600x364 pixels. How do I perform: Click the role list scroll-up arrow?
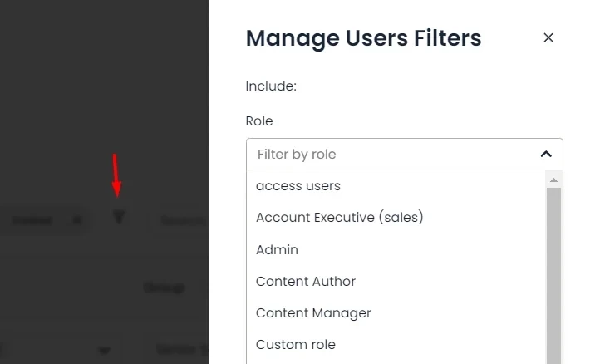(x=553, y=180)
